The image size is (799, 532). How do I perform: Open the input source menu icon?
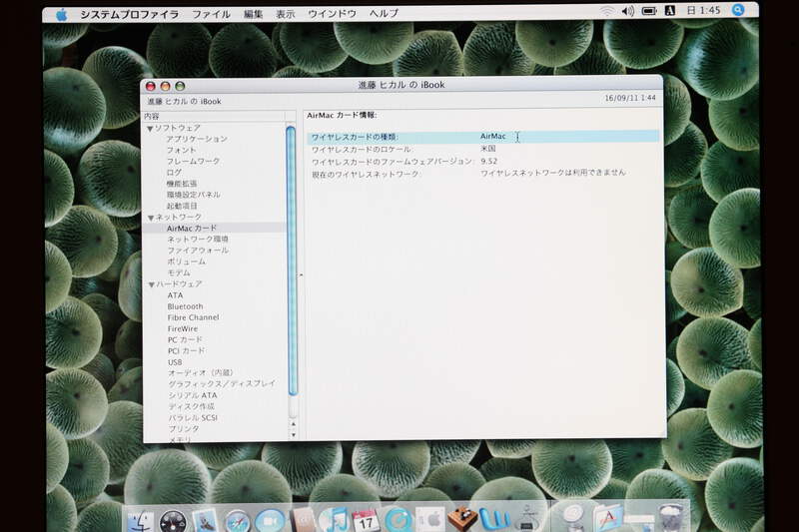pyautogui.click(x=669, y=10)
